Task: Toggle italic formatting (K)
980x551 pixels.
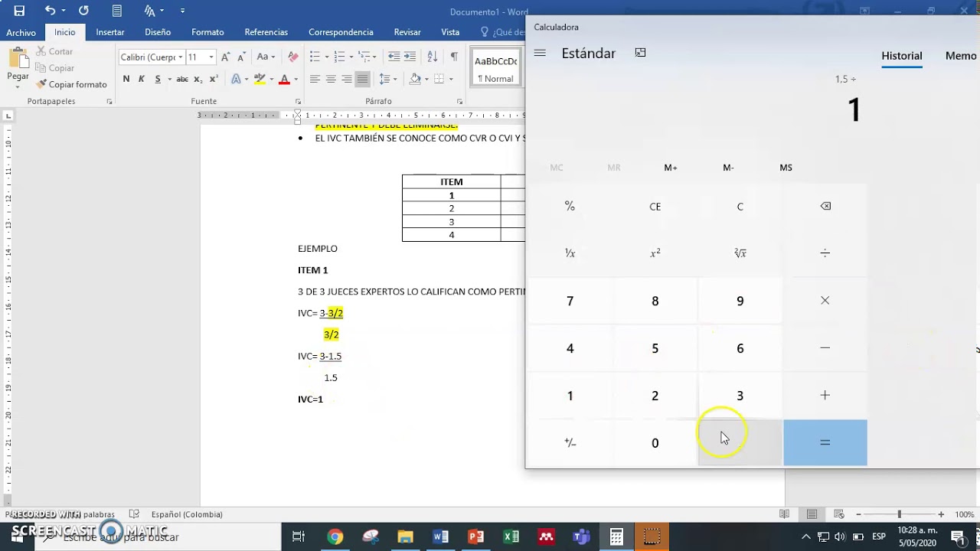Action: (x=142, y=79)
